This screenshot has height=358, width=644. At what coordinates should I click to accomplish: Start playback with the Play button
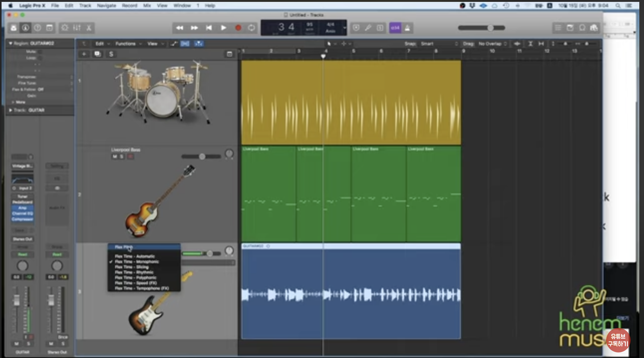[223, 28]
